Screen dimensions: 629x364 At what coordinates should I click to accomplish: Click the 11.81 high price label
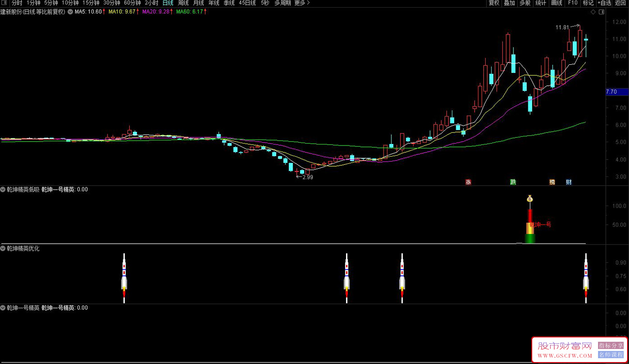coord(562,28)
